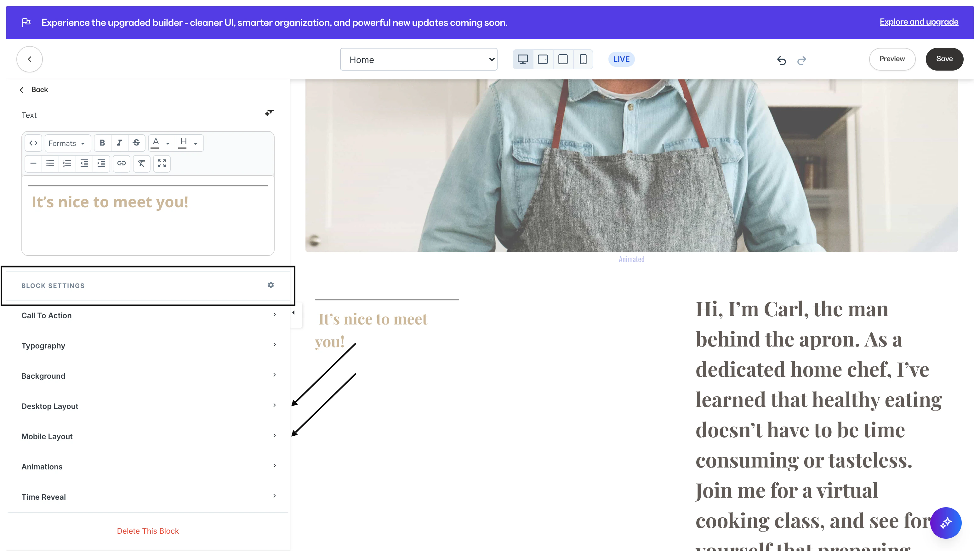Open source code view in editor

(33, 143)
